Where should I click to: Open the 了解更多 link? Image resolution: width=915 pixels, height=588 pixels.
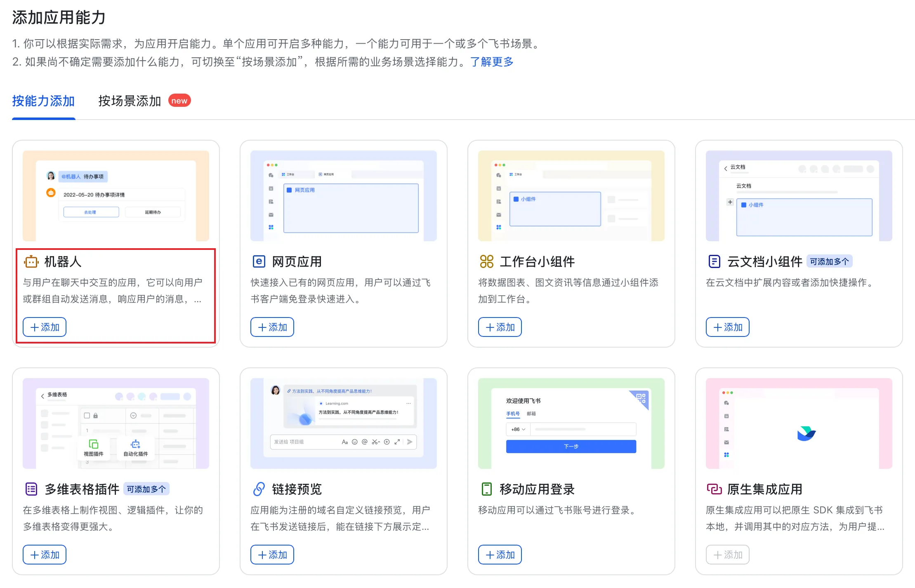point(492,62)
